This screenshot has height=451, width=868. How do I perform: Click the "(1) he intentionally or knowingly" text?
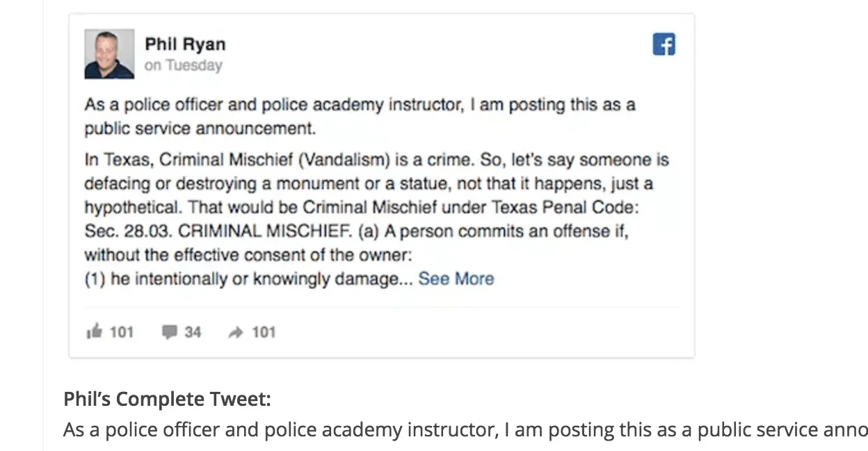click(x=249, y=279)
